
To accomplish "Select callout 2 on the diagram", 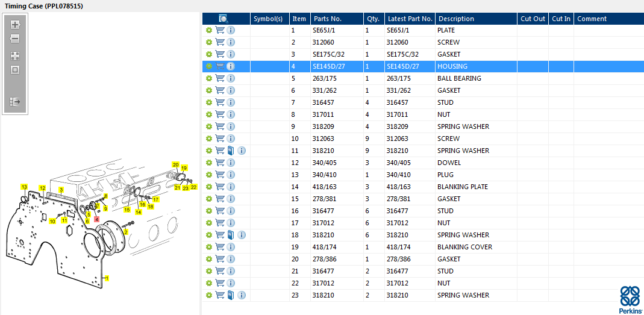I will 126,232.
